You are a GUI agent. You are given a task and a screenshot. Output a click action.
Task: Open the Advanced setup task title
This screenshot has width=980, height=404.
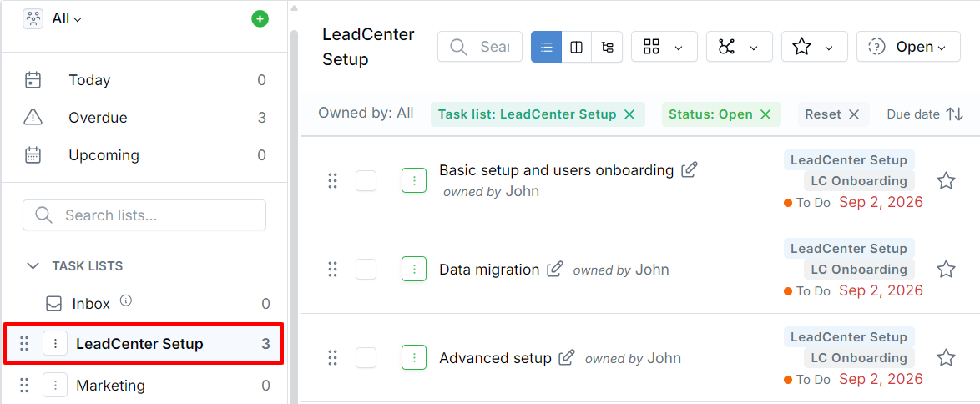(x=496, y=358)
